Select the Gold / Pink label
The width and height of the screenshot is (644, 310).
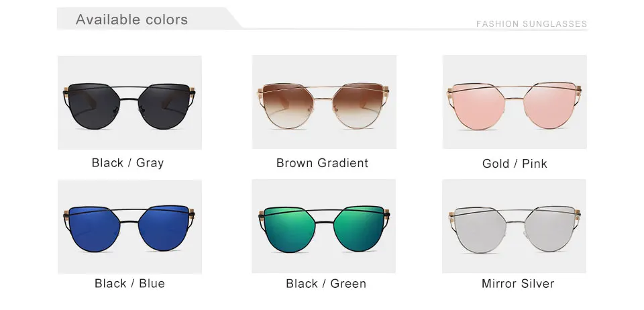point(515,164)
